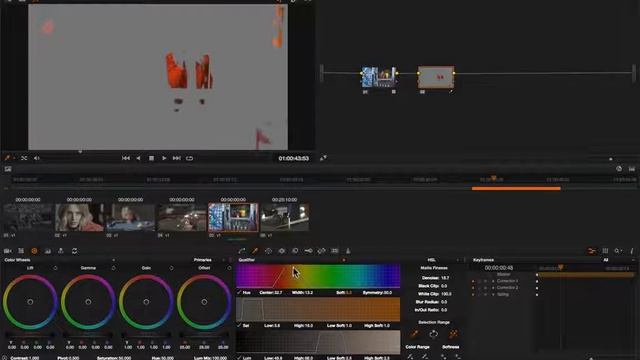The height and width of the screenshot is (360, 640).
Task: Select clip 04 thumbnail in the timeline
Action: pyautogui.click(x=182, y=218)
